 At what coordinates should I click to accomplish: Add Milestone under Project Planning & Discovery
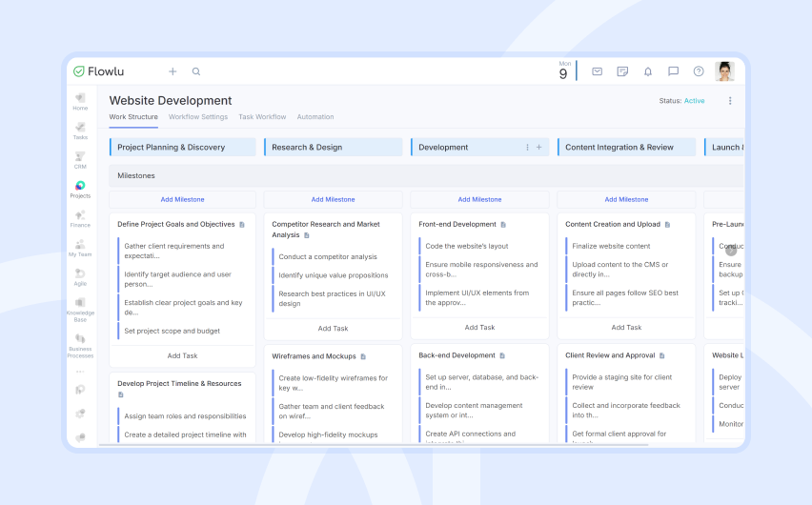(182, 199)
